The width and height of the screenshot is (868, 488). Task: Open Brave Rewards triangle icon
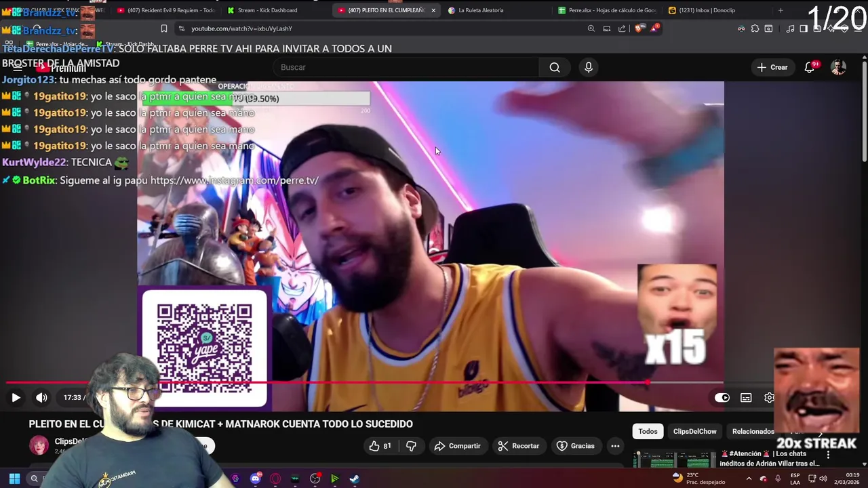(654, 28)
